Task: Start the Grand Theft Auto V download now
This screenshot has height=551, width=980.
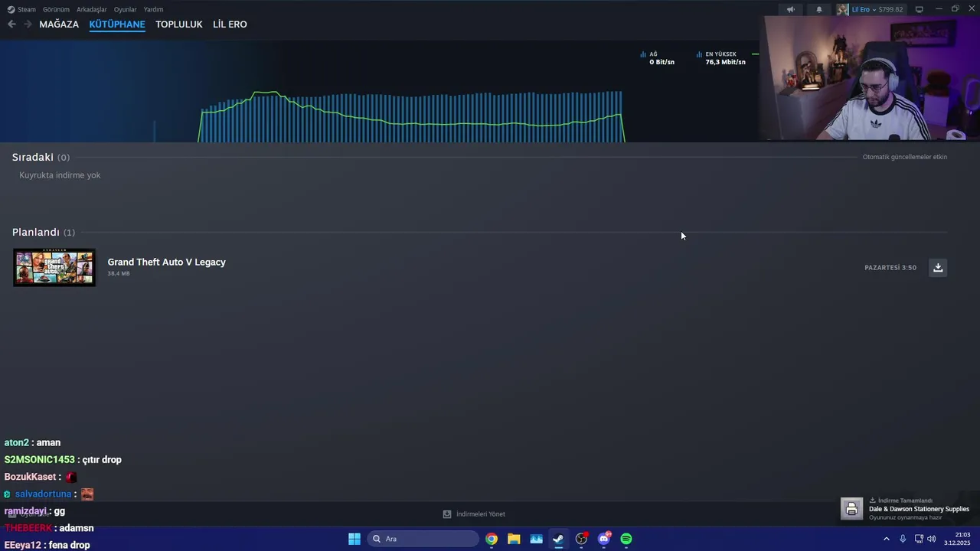Action: coord(938,267)
